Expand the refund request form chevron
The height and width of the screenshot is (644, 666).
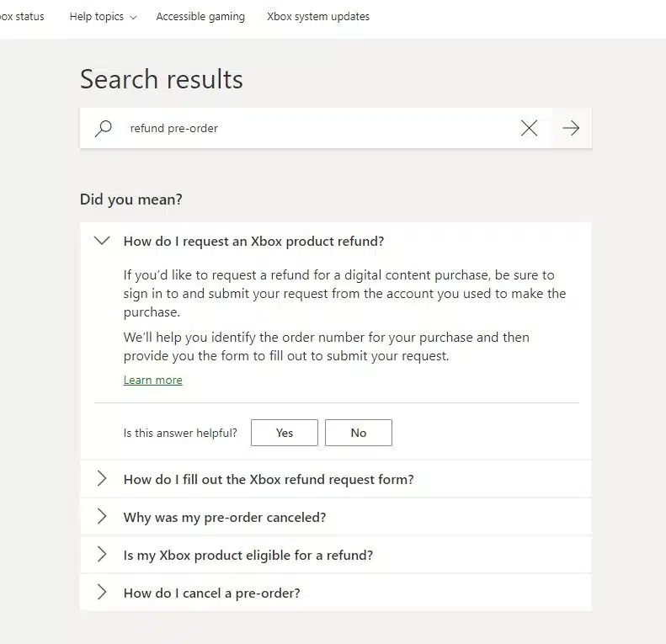(102, 479)
